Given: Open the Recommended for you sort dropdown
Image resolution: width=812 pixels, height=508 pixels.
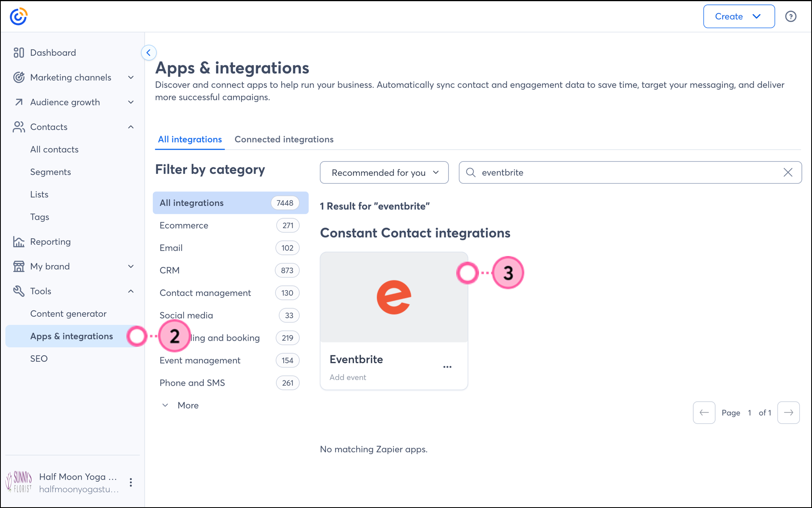Looking at the screenshot, I should pyautogui.click(x=384, y=173).
